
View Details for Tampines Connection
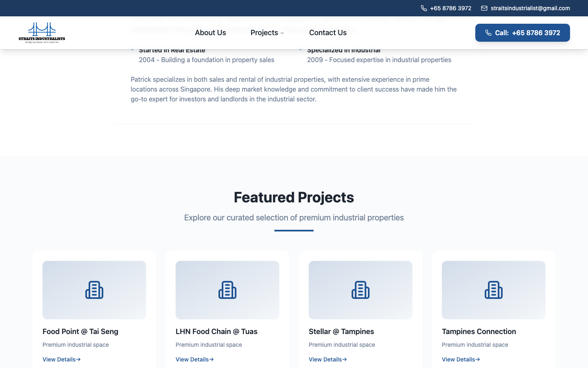click(x=461, y=359)
